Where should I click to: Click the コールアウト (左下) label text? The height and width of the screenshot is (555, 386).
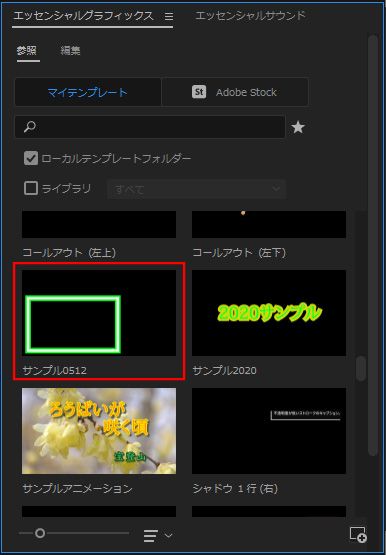click(x=239, y=253)
